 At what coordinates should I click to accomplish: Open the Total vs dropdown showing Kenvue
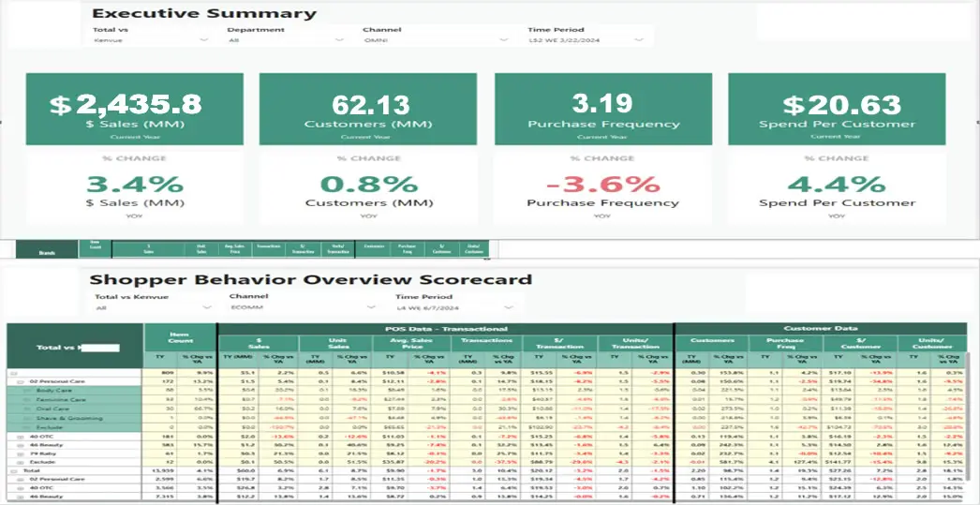coord(150,40)
